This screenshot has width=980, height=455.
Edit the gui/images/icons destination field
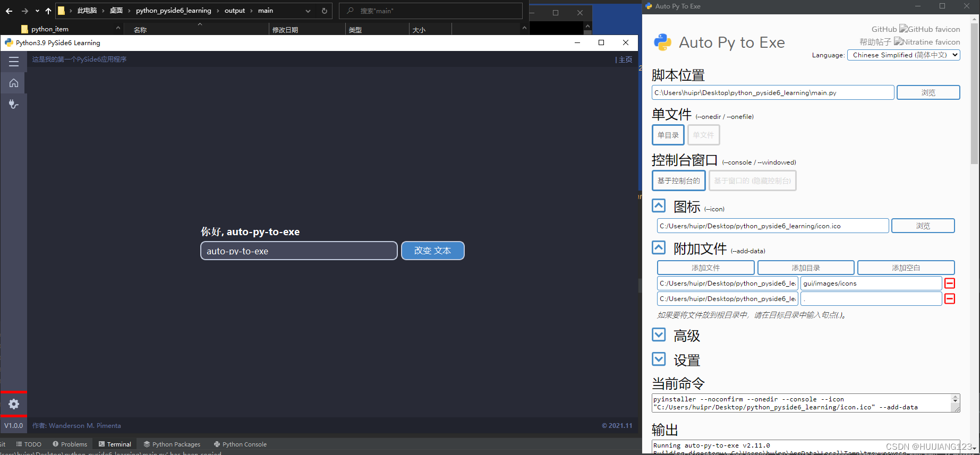pyautogui.click(x=871, y=284)
